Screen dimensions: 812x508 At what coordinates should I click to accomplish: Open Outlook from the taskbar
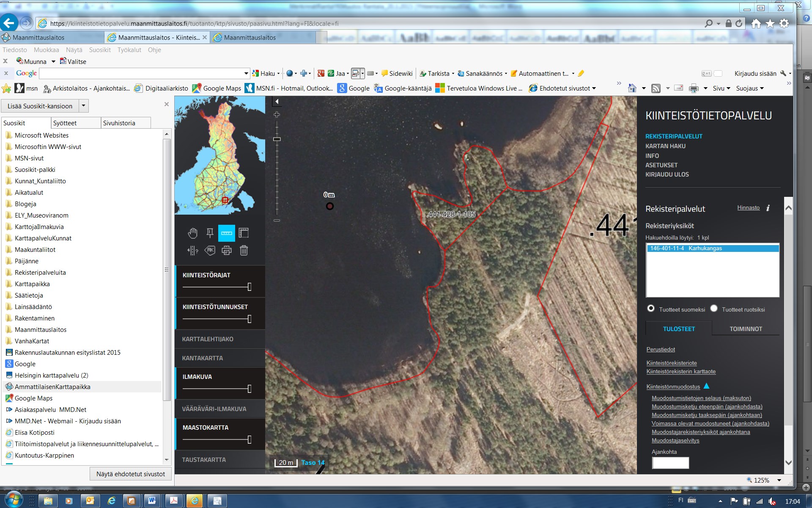(90, 501)
